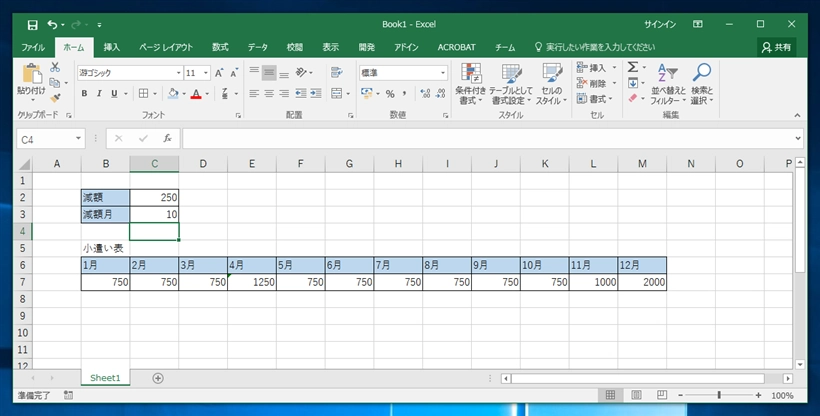
Task: Click the Cut scissors icon
Action: pyautogui.click(x=55, y=67)
